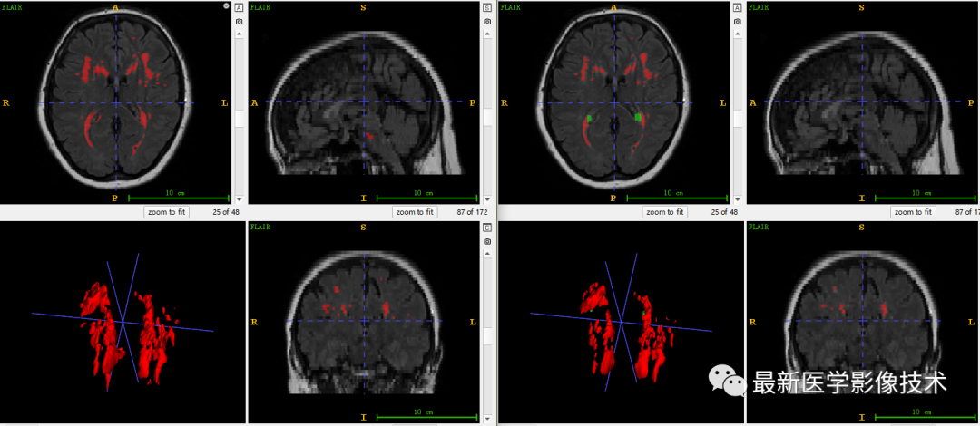The width and height of the screenshot is (980, 426).
Task: Click the up arrow of the right window's axial slice scrollbar
Action: [x=738, y=34]
